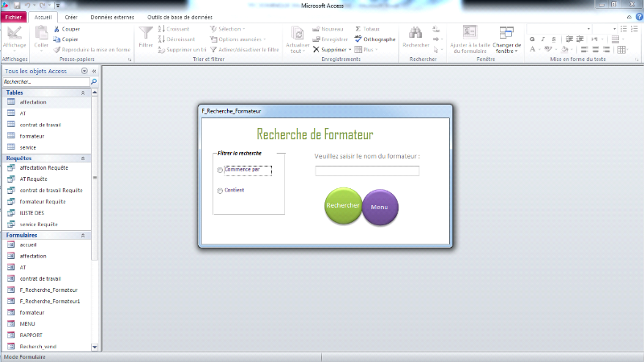Collapse the Requêtes group header
Screen dimensions: 644x362
[83, 158]
